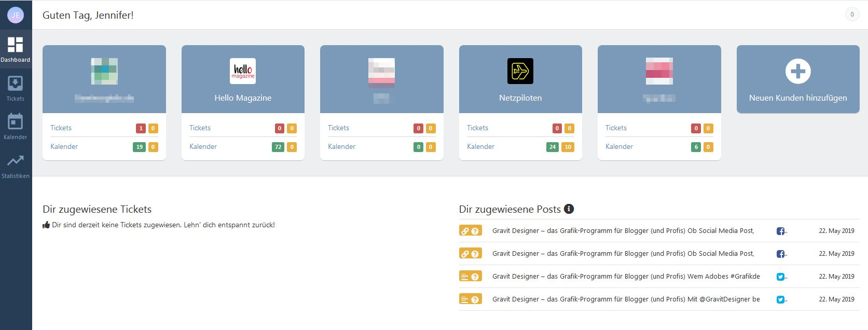Click the notification counter badge
Screen dimensions: 868x330
pos(851,15)
